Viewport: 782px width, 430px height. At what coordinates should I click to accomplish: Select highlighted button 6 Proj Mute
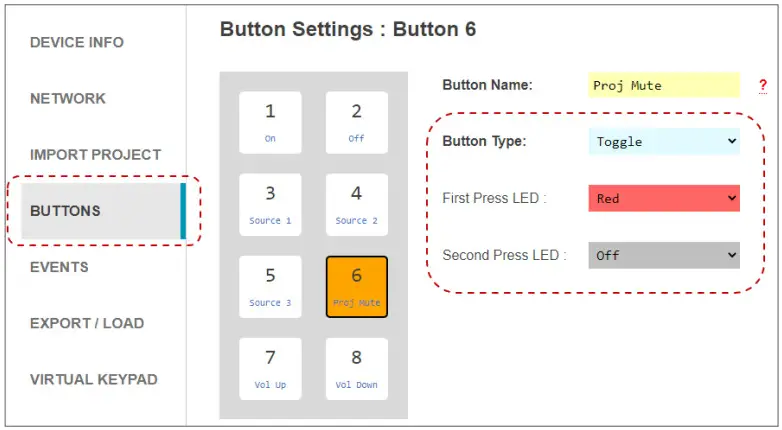click(356, 287)
